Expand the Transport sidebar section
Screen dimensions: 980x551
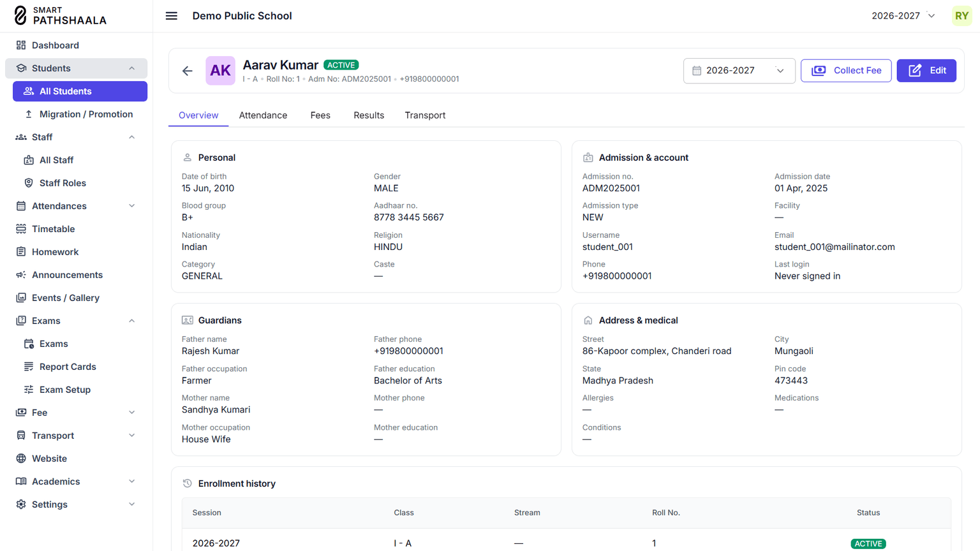point(132,436)
